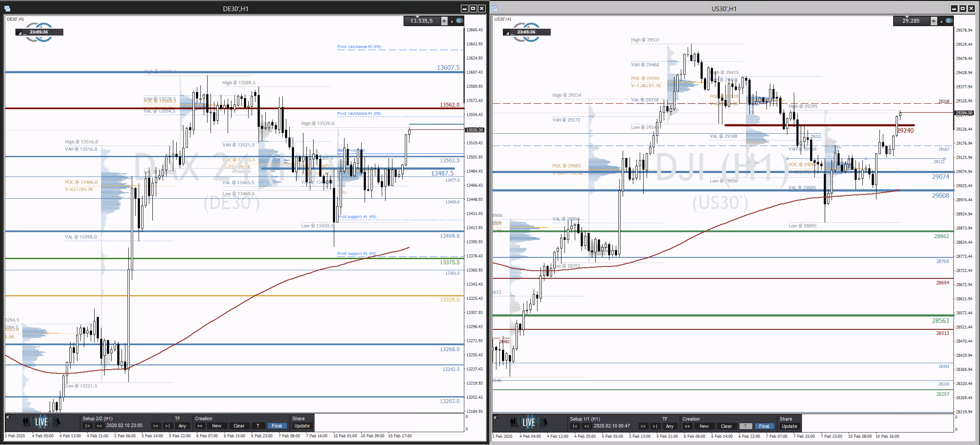Image resolution: width=980 pixels, height=445 pixels.
Task: Click the 29074 blue level label in US30
Action: (x=940, y=177)
